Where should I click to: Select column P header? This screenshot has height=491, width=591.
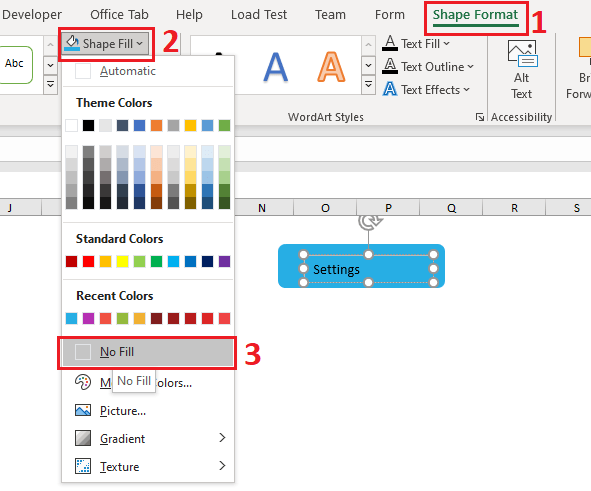point(388,208)
